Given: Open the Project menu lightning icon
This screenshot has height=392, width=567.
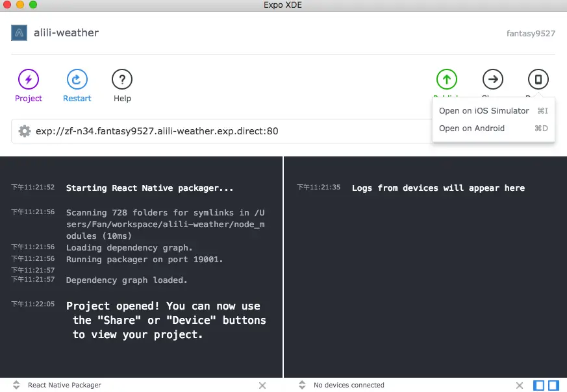Looking at the screenshot, I should (29, 79).
